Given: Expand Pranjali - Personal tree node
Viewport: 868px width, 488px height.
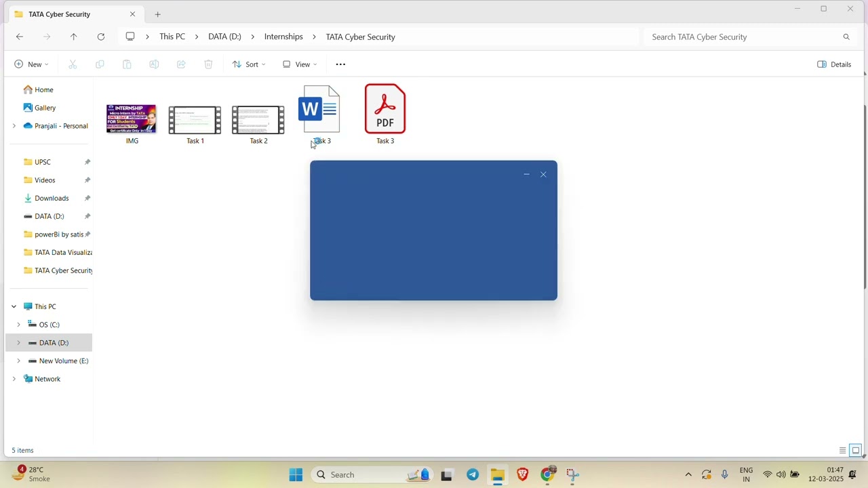Looking at the screenshot, I should pyautogui.click(x=14, y=126).
